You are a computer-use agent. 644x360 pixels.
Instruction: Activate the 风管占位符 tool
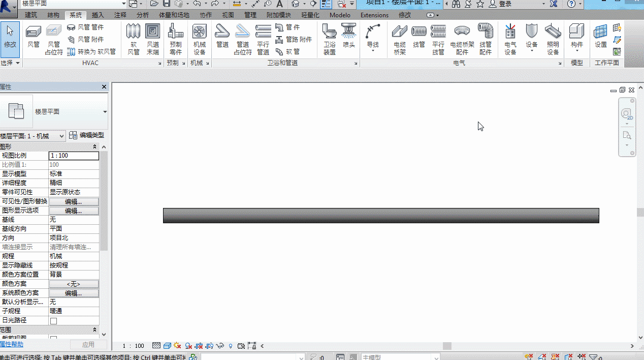point(54,40)
